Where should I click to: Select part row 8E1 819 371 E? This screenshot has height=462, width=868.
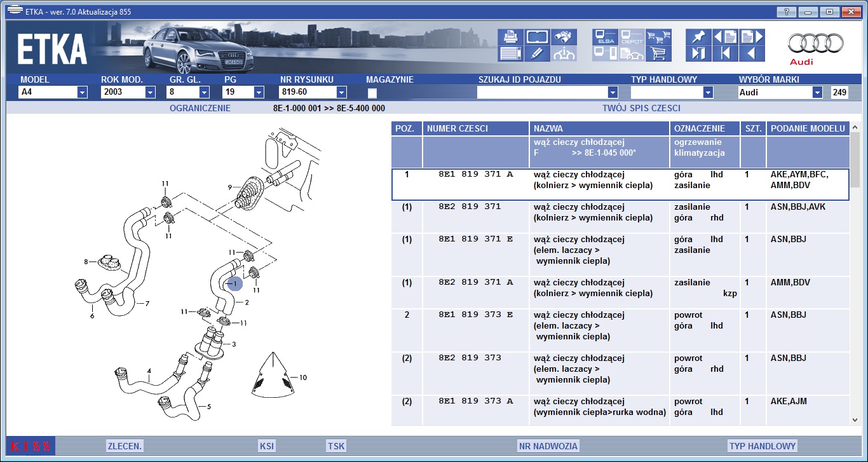[620, 255]
